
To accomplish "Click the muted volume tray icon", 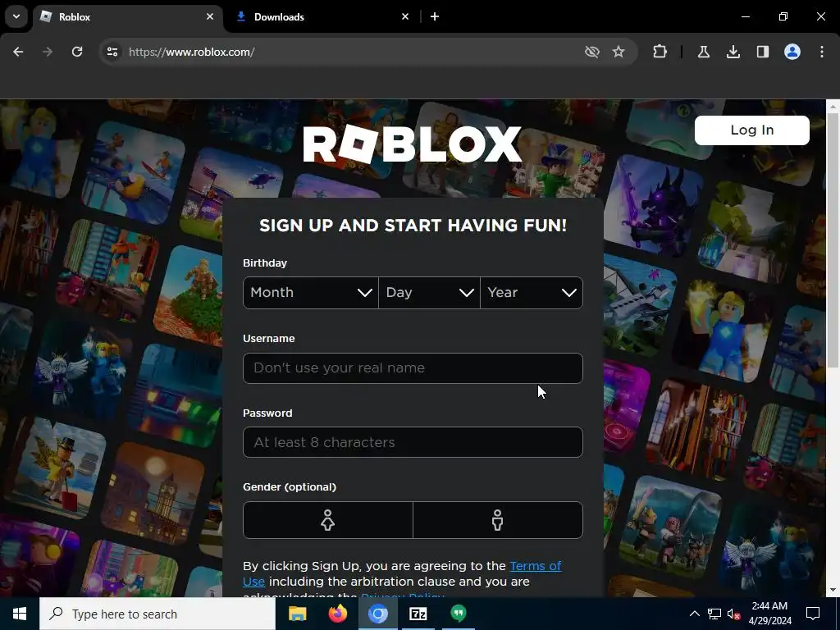I will pos(734,614).
